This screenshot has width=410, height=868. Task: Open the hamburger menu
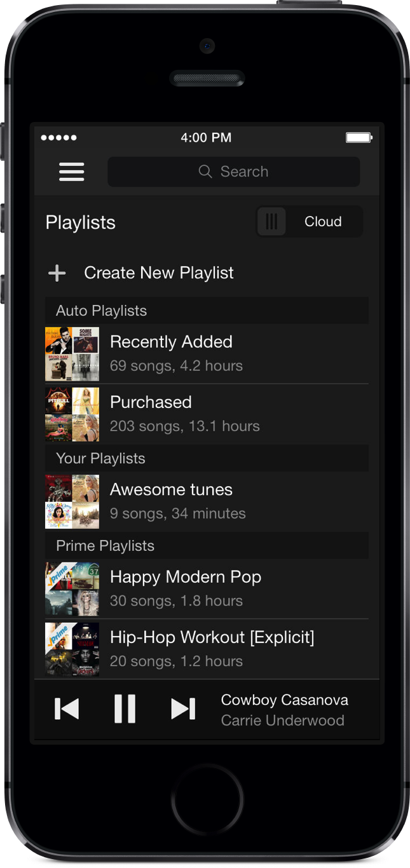(x=71, y=172)
